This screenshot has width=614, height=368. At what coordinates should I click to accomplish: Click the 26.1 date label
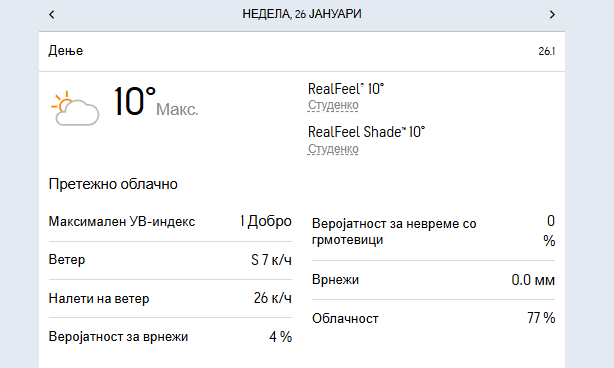click(547, 51)
